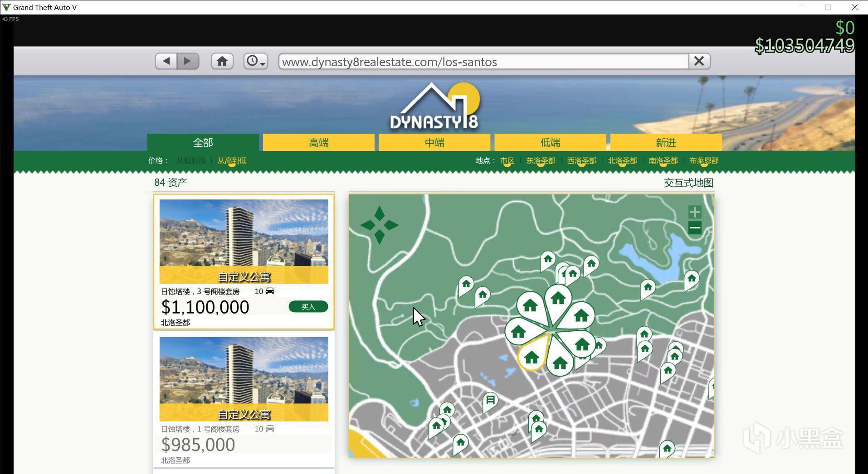Click the Grand Theft Auto V title bar icon

[6, 7]
